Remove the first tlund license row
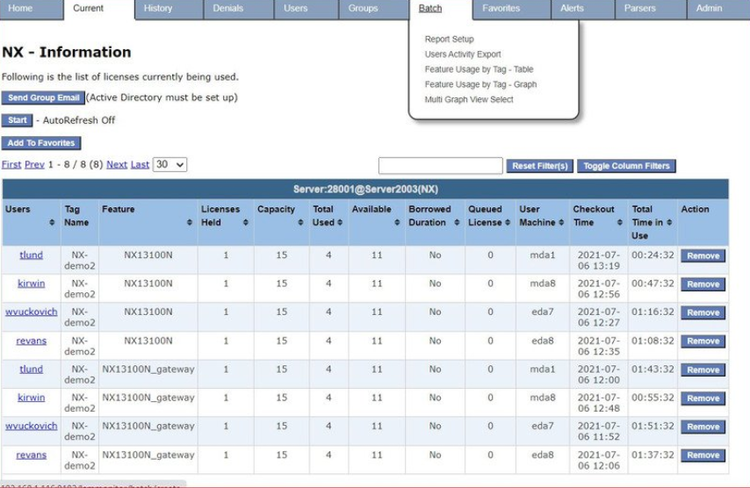The image size is (750, 488). [x=702, y=256]
